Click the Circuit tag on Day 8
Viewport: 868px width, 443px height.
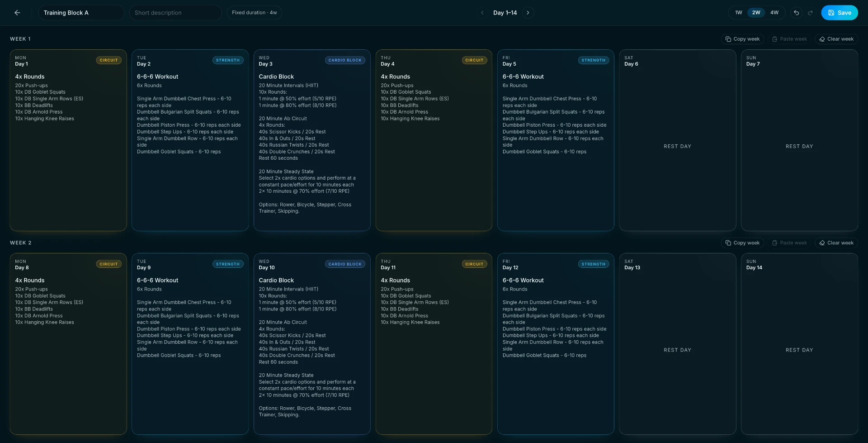click(x=108, y=264)
